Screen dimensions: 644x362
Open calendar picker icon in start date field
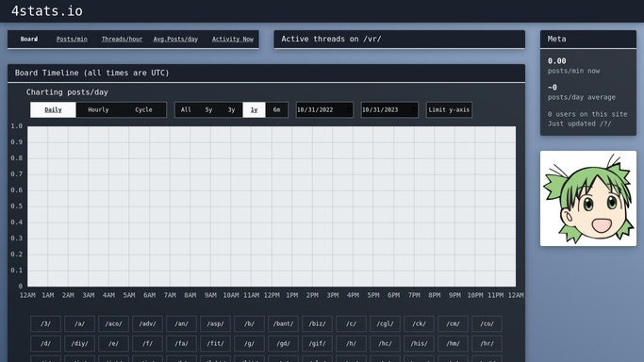349,109
